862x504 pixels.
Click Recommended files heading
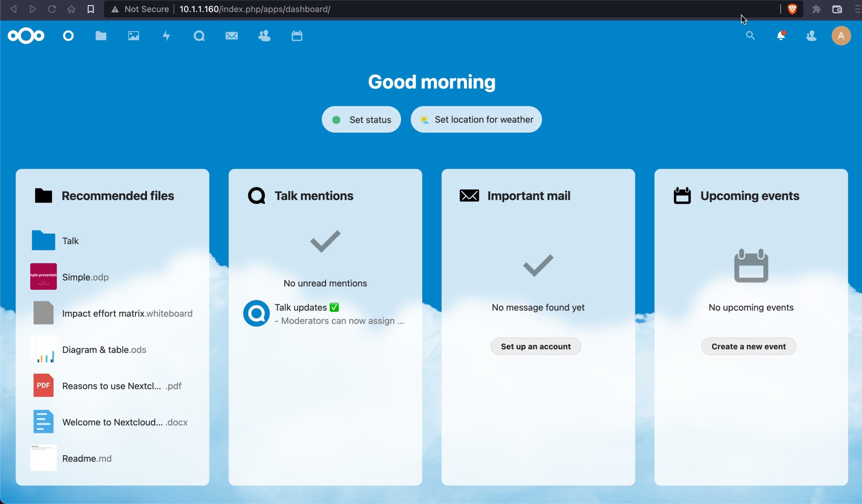click(118, 196)
